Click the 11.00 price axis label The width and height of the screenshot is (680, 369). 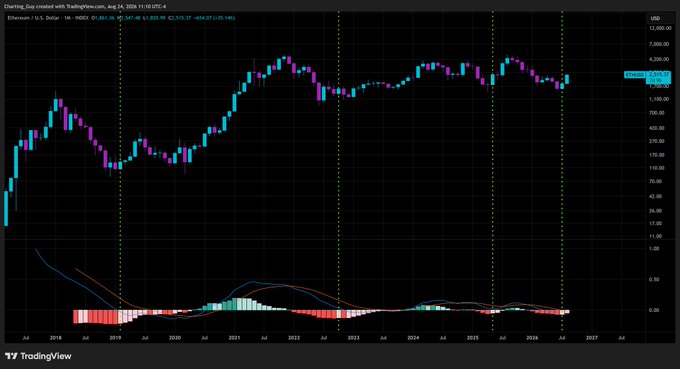[x=656, y=237]
